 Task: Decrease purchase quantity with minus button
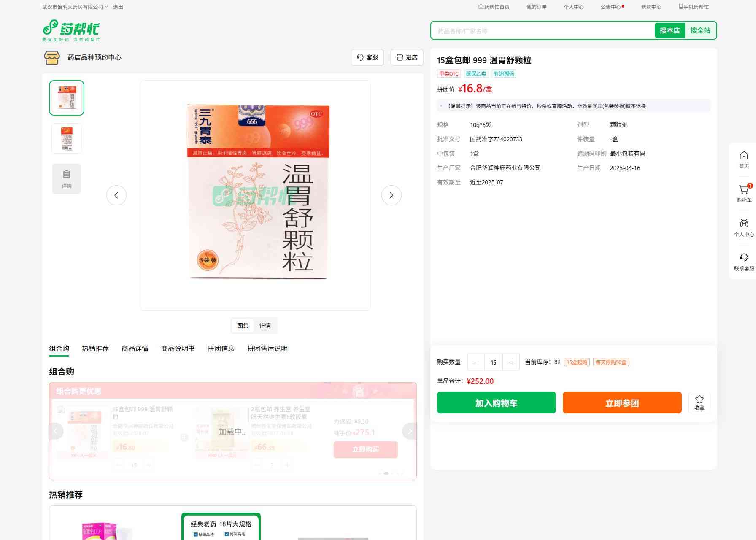tap(476, 362)
